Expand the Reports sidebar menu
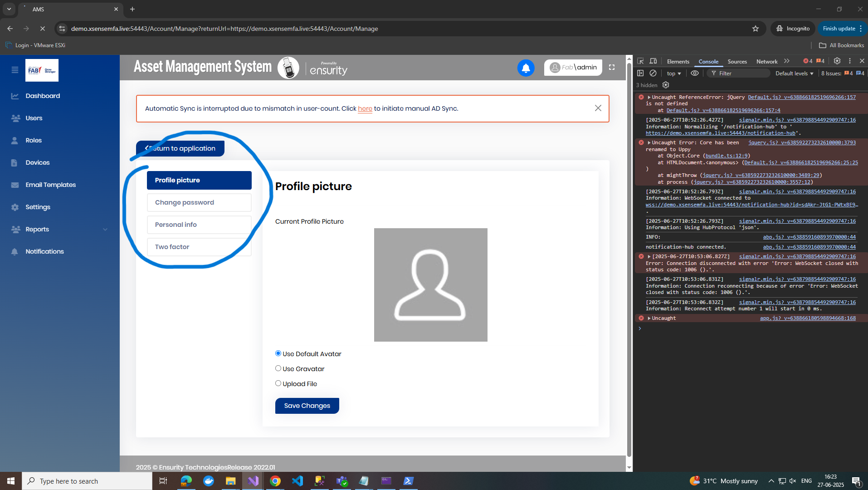868x490 pixels. coord(60,229)
